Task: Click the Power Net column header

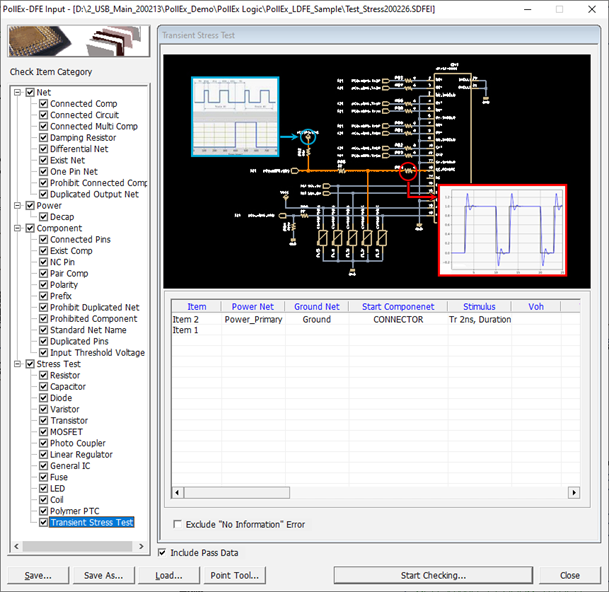Action: [254, 307]
